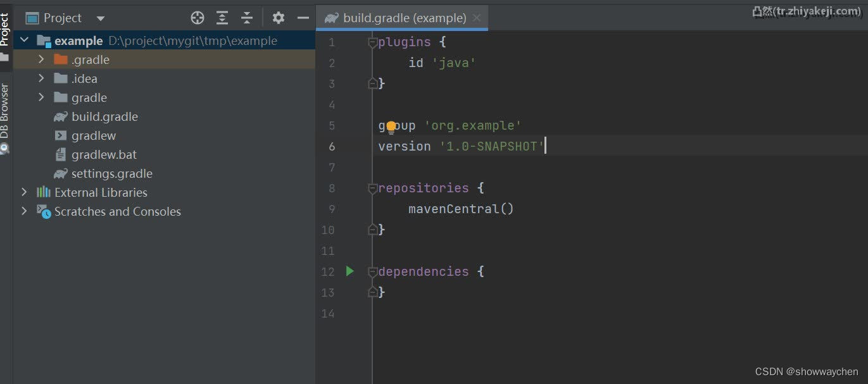Click the fold end marker on line 13

(373, 292)
